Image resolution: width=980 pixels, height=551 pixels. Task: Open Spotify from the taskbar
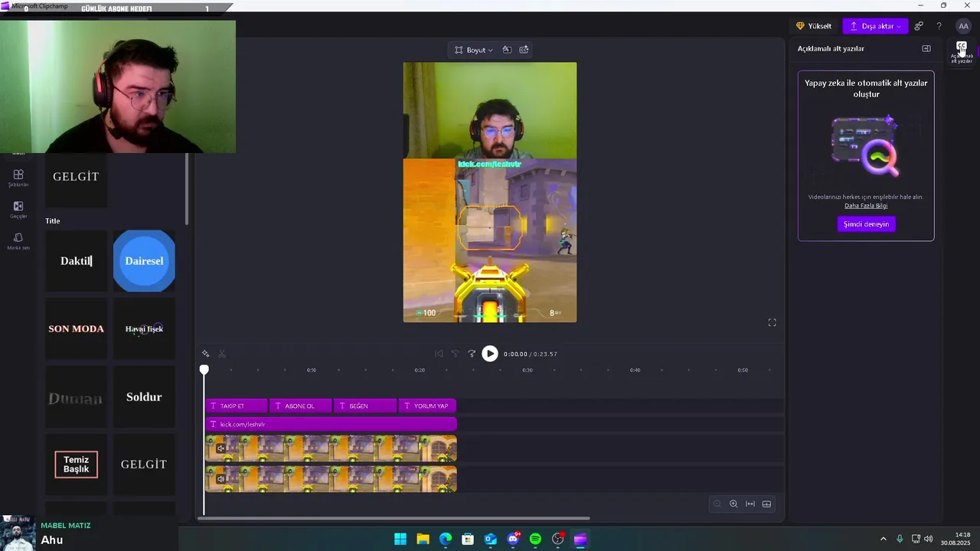pos(535,540)
